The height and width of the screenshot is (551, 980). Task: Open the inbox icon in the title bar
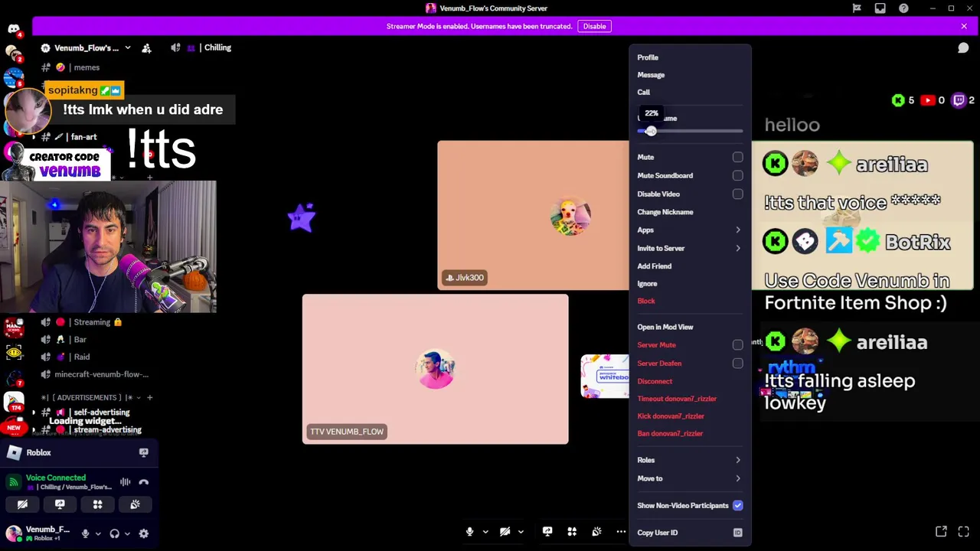click(880, 8)
